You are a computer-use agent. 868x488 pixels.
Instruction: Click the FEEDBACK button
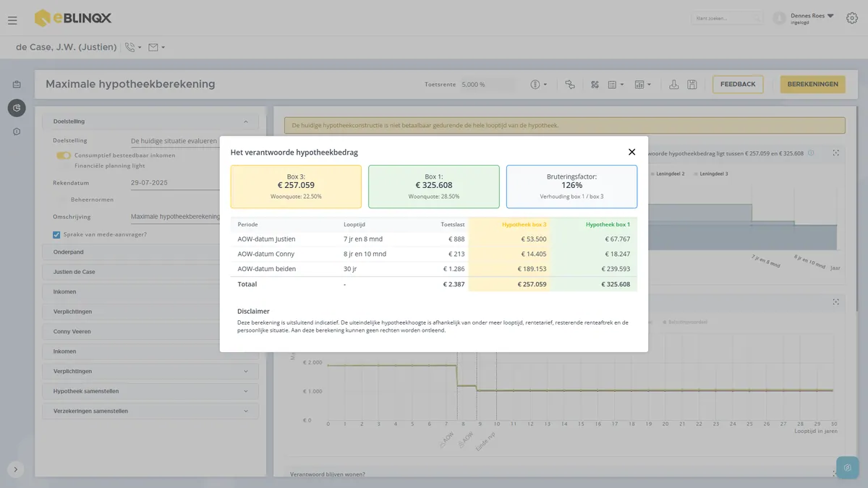pyautogui.click(x=738, y=85)
